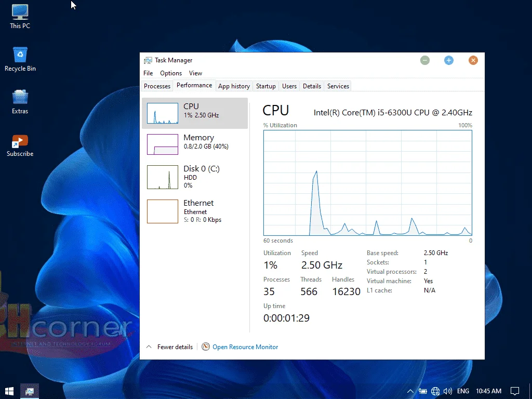532x399 pixels.
Task: Click the power plug tray icon
Action: pyautogui.click(x=422, y=391)
